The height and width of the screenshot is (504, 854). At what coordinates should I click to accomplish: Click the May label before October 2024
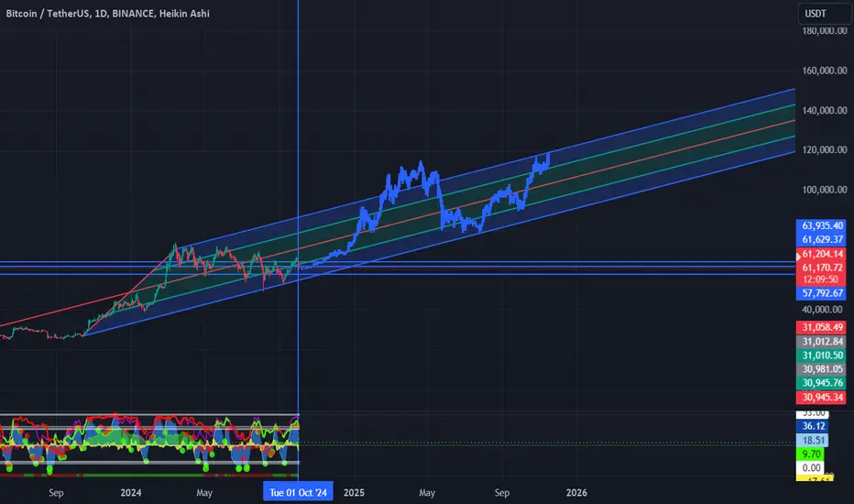tap(204, 493)
